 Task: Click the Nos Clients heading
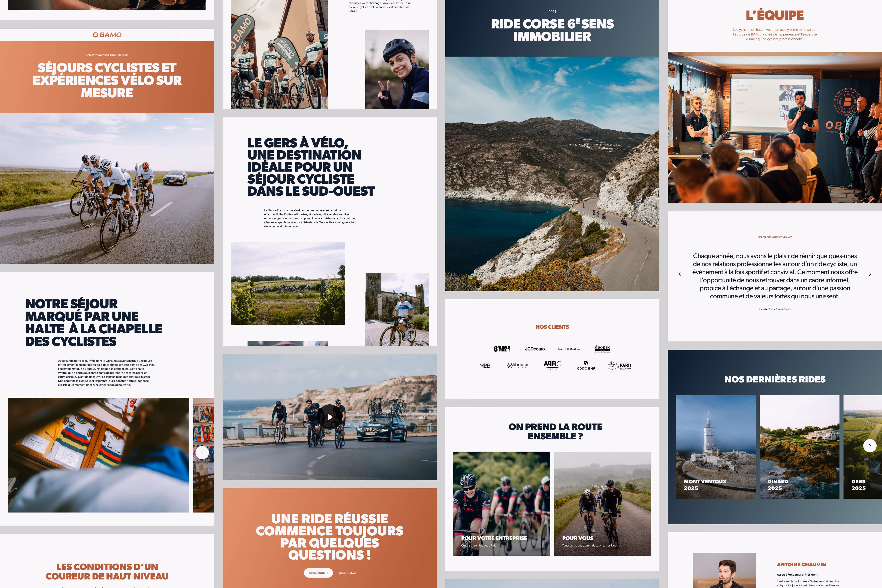[x=552, y=327]
